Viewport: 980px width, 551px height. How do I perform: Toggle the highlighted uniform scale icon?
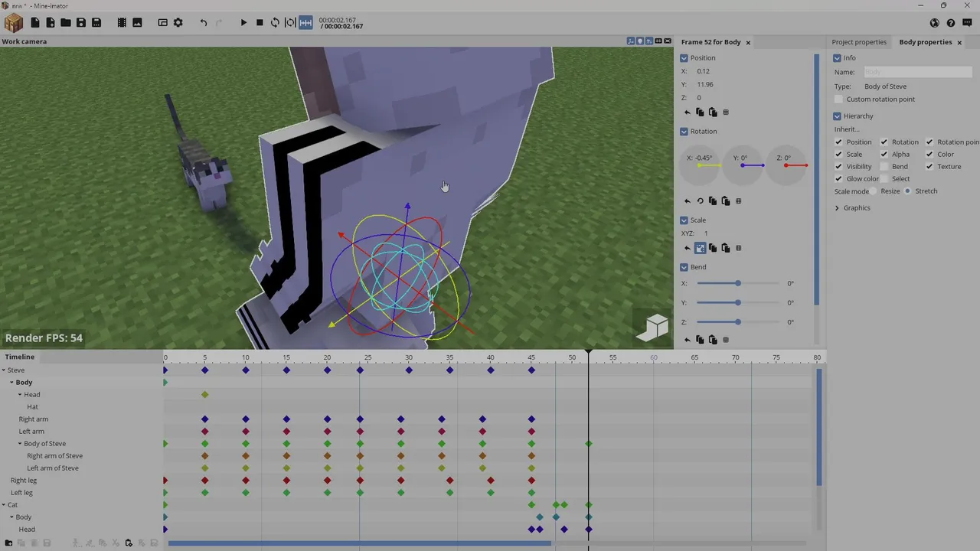(x=700, y=248)
